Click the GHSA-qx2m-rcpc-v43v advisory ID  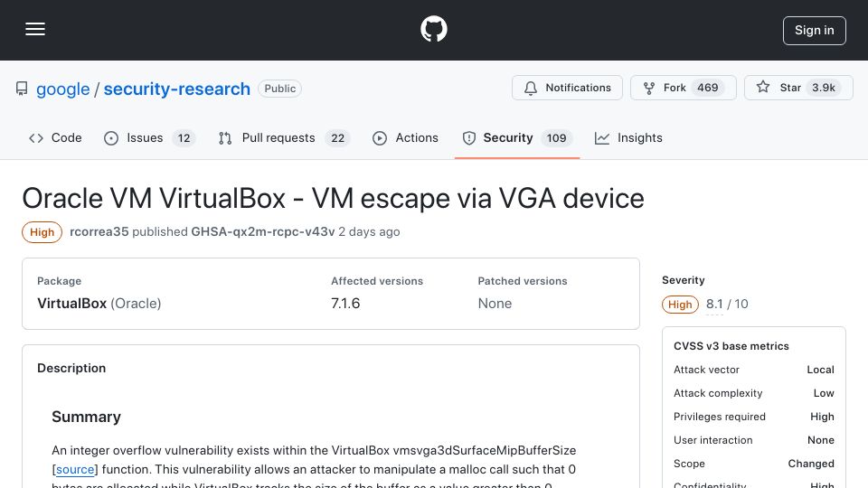pos(263,232)
